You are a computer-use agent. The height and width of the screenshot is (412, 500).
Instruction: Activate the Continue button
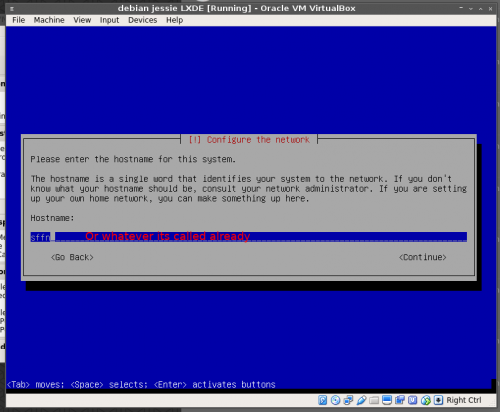[423, 257]
